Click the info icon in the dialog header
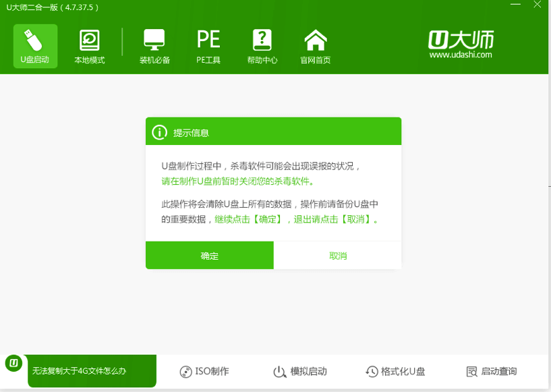 pyautogui.click(x=160, y=132)
